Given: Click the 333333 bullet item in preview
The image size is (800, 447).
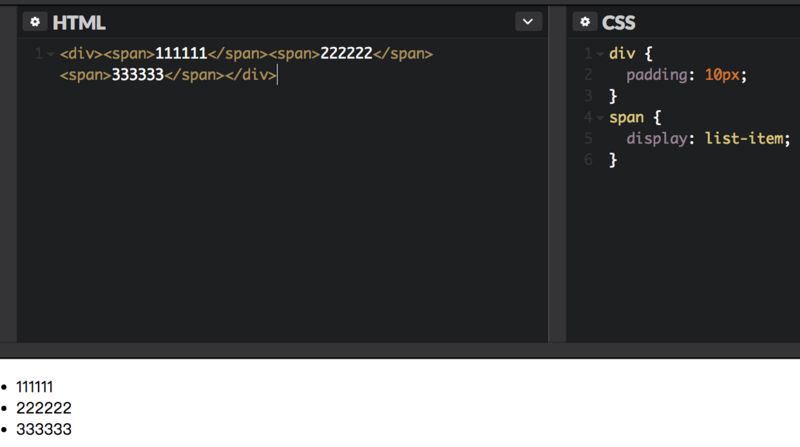Looking at the screenshot, I should 43,429.
